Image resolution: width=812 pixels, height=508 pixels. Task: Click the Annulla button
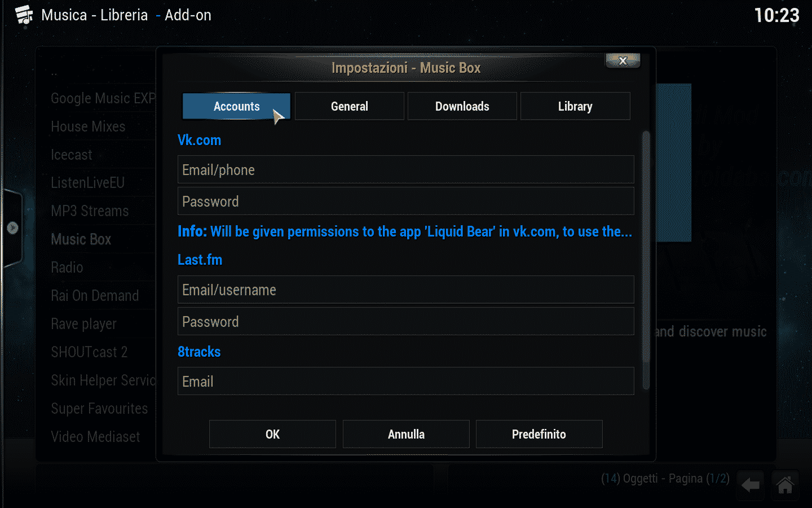[406, 434]
